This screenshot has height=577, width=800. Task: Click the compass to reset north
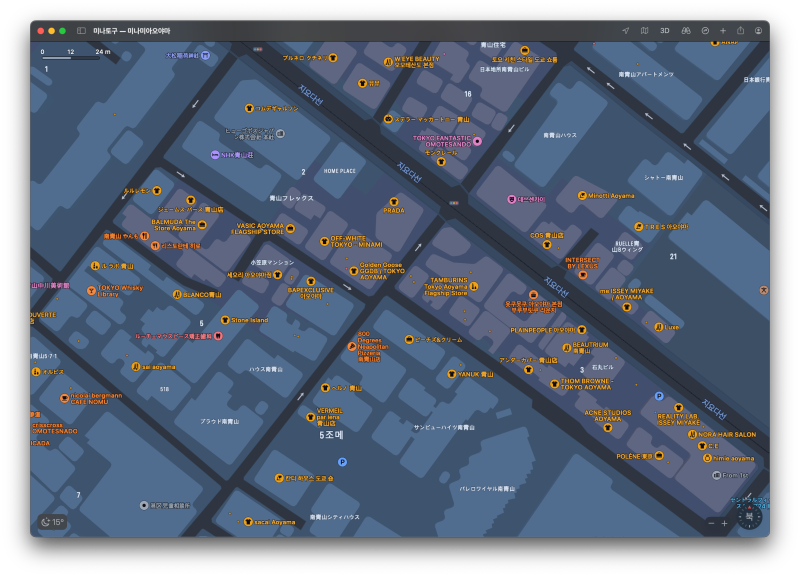pos(749,516)
